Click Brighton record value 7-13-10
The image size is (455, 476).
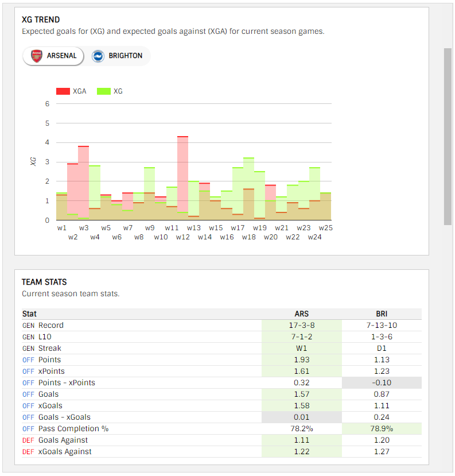coord(382,325)
